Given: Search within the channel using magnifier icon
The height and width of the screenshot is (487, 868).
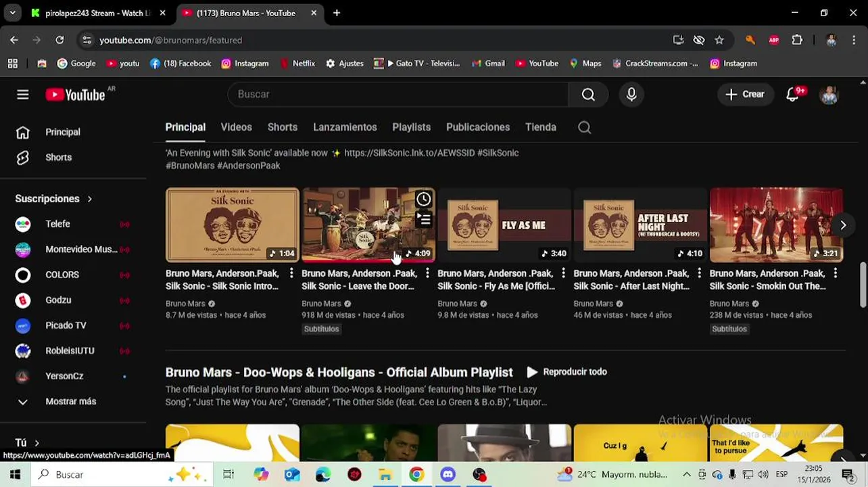Looking at the screenshot, I should [585, 127].
